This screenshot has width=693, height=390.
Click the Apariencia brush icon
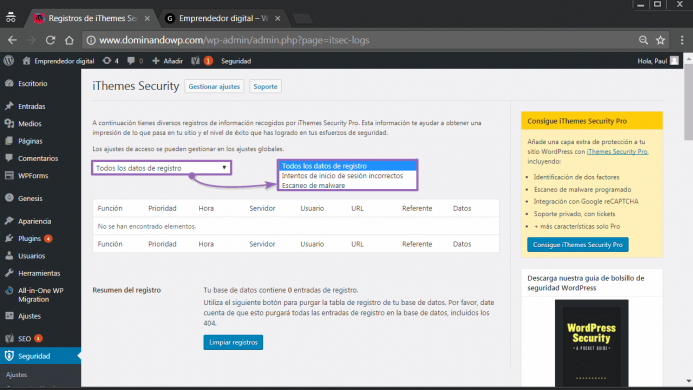pos(9,221)
